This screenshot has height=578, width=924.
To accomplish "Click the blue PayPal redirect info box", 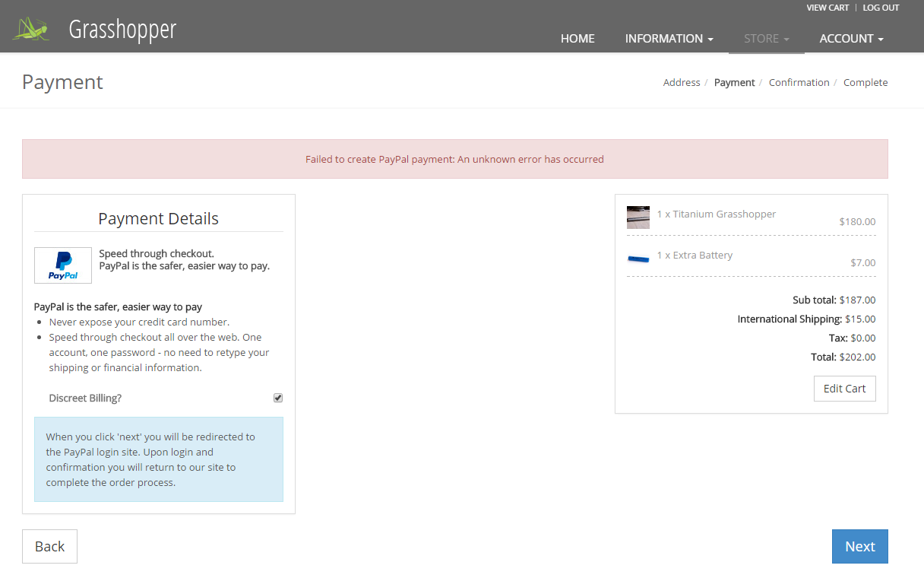I will [x=158, y=459].
